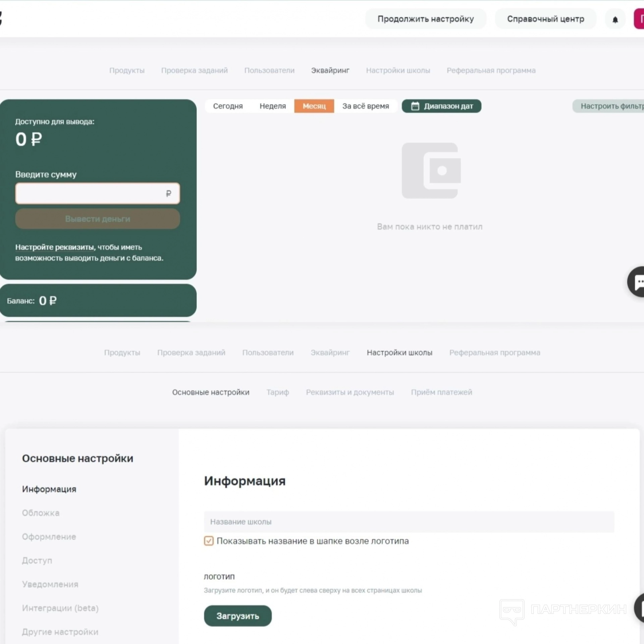Open the chat support bubble icon
The height and width of the screenshot is (644, 644).
637,282
